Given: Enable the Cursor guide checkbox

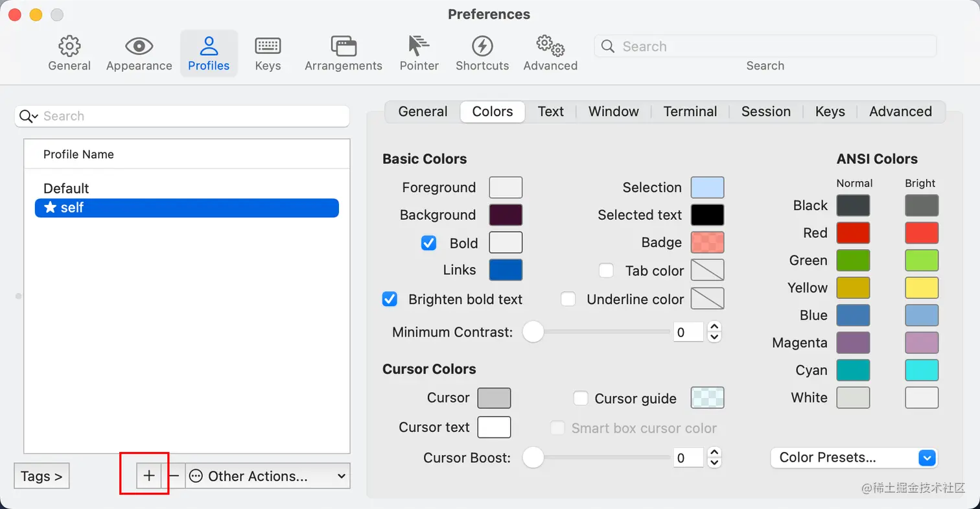Looking at the screenshot, I should point(581,398).
